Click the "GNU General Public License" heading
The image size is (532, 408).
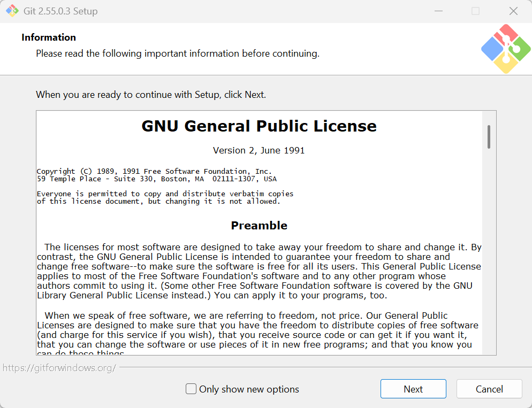point(259,126)
